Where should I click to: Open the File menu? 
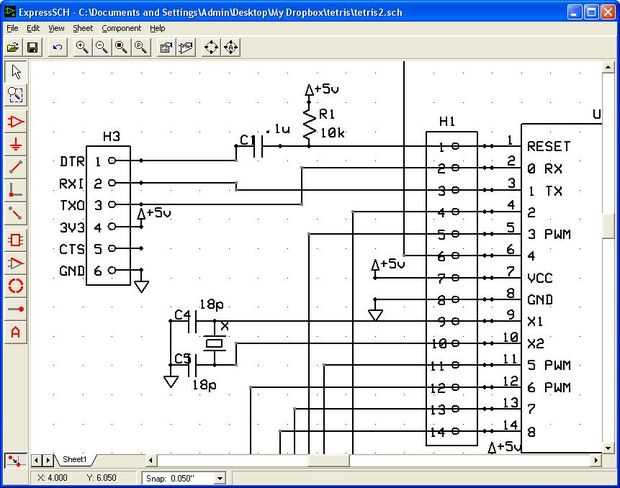click(12, 28)
